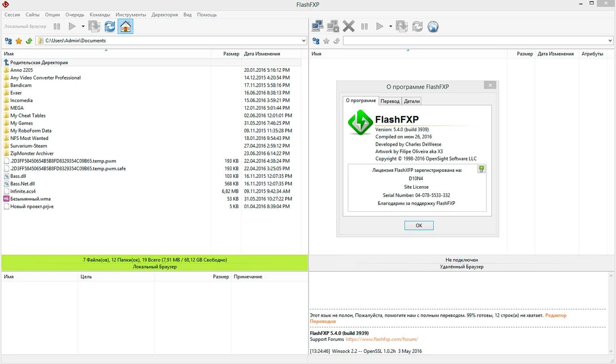Click the remote pane Атрибуты column header
Viewport: 616px width, 364px height.
(592, 54)
